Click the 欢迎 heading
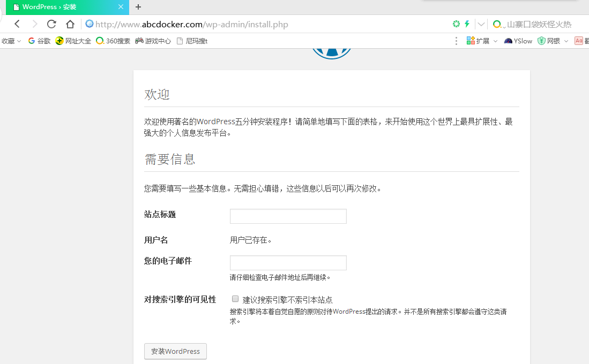The image size is (589, 364). (x=157, y=94)
